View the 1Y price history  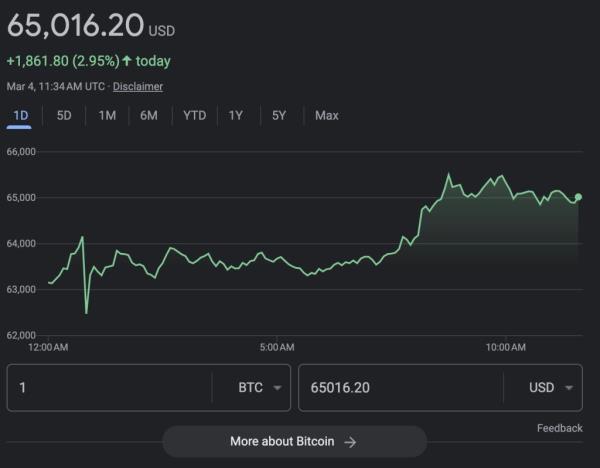(235, 116)
